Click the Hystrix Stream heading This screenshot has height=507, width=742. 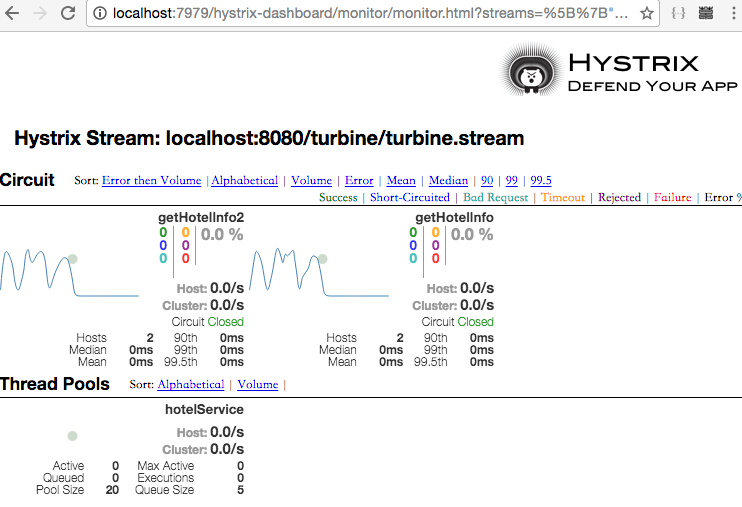click(x=269, y=138)
